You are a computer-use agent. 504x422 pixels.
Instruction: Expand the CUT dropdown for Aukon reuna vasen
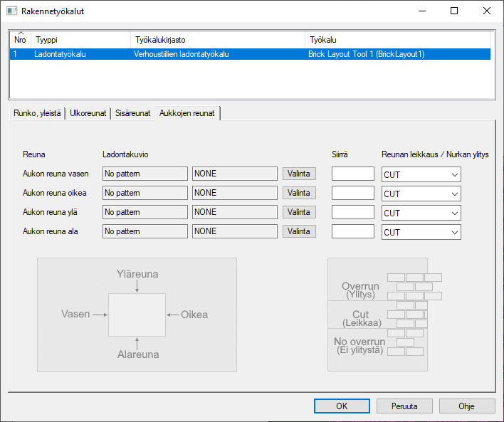tap(421, 174)
